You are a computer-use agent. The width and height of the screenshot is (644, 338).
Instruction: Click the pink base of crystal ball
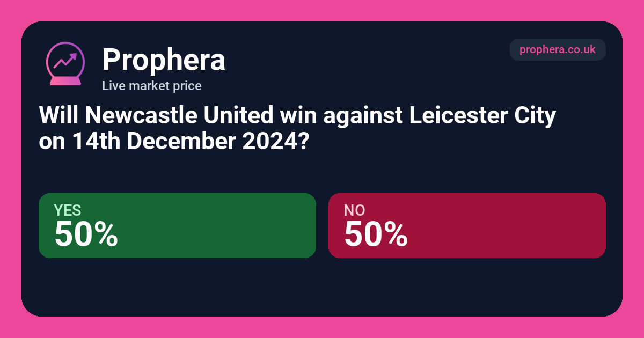(x=65, y=81)
